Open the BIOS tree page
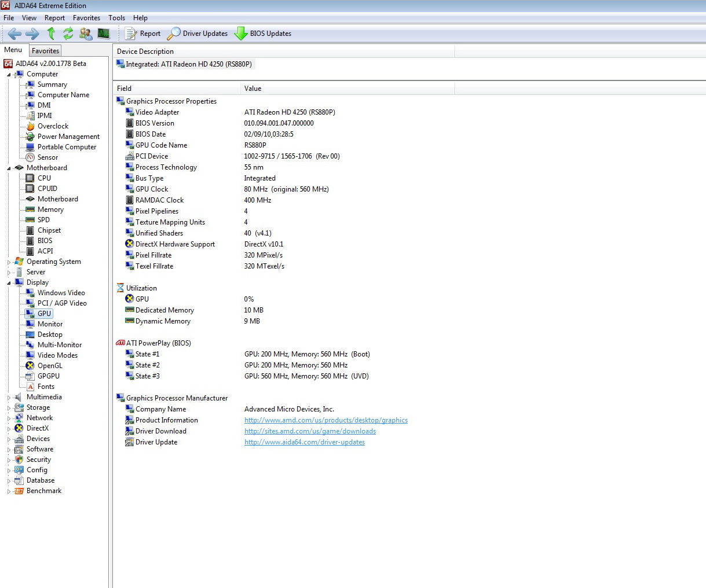Image resolution: width=706 pixels, height=588 pixels. (x=45, y=241)
